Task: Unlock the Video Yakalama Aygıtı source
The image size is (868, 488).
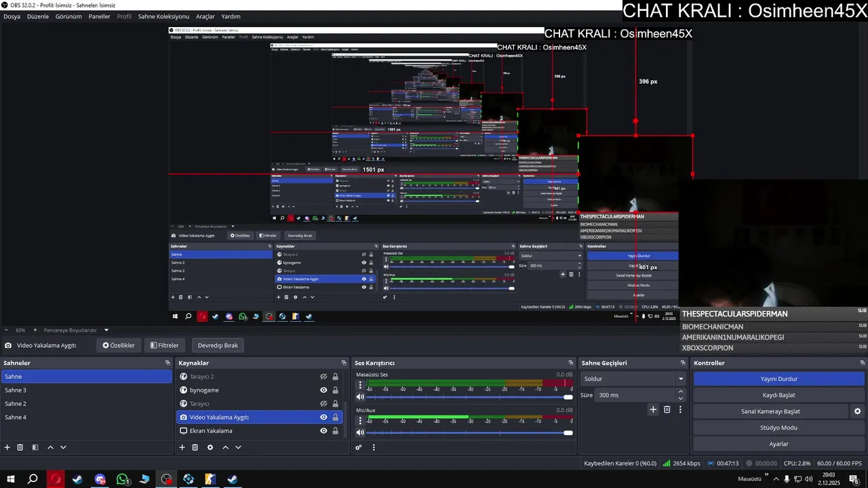Action: tap(335, 418)
